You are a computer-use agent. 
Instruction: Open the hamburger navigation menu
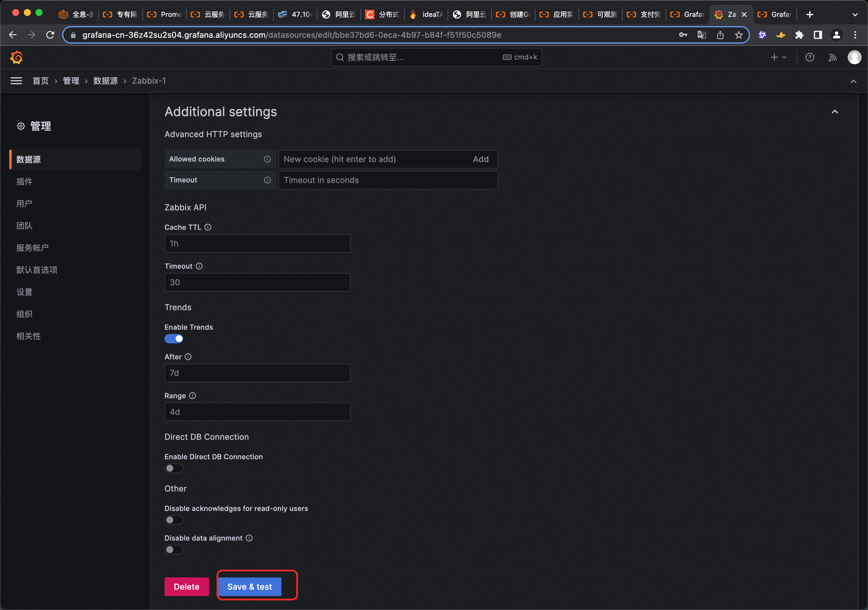click(16, 81)
